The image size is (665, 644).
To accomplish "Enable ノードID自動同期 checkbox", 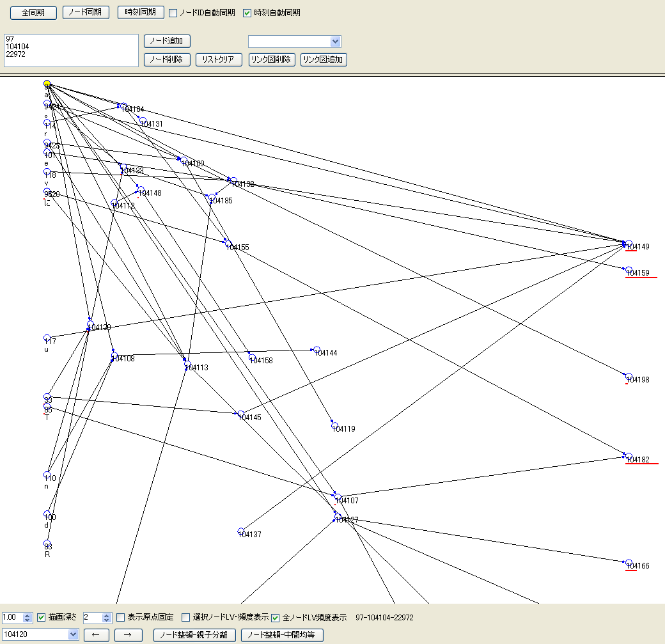I will (173, 13).
